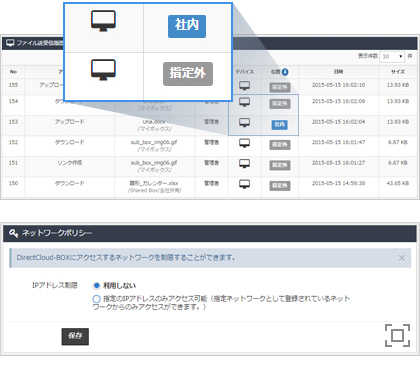The image size is (420, 370).
Task: Click sub_box_img06.gif in row 151
Action: 154,163
